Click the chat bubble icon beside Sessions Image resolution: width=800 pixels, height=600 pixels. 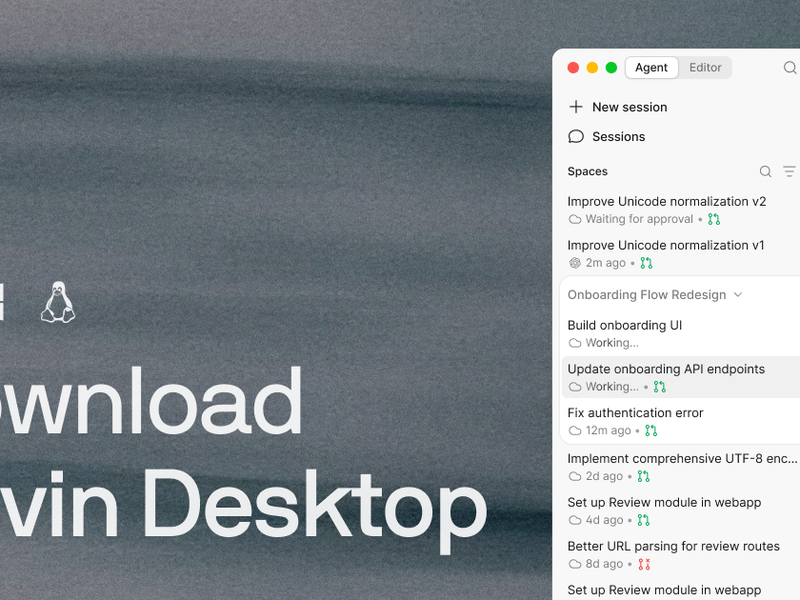[x=576, y=137]
